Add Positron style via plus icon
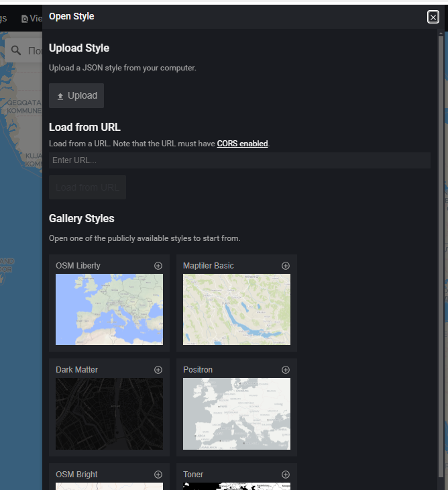Image resolution: width=448 pixels, height=490 pixels. [x=285, y=370]
